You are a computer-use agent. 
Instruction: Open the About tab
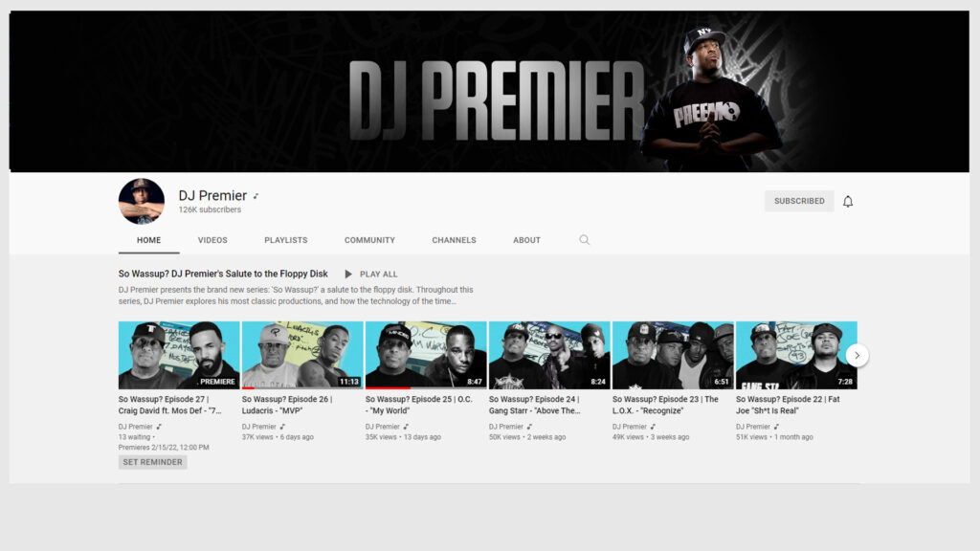point(526,240)
